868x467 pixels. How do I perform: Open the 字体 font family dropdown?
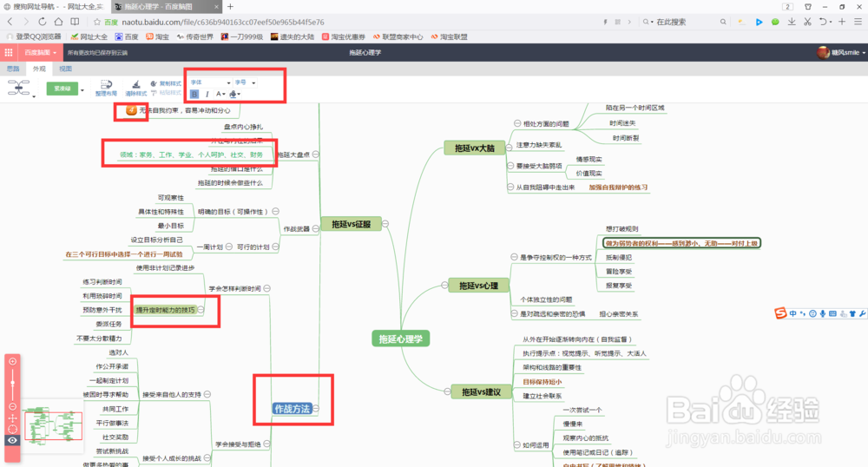point(210,82)
